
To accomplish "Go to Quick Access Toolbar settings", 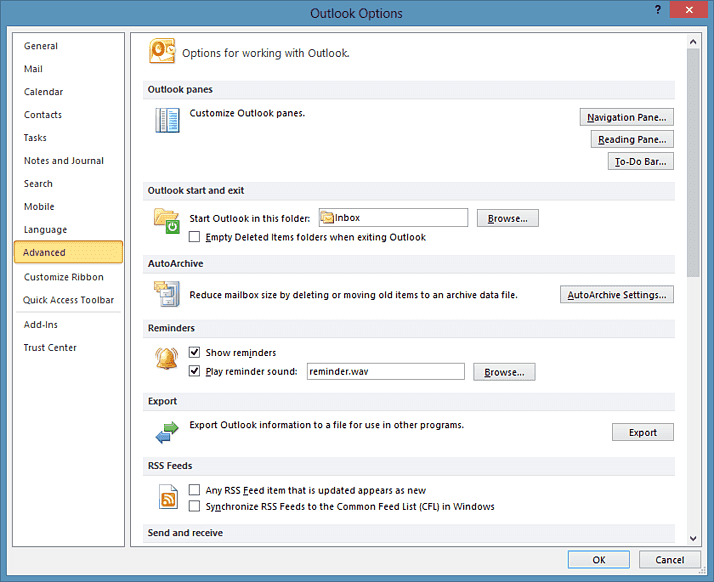I will point(68,300).
